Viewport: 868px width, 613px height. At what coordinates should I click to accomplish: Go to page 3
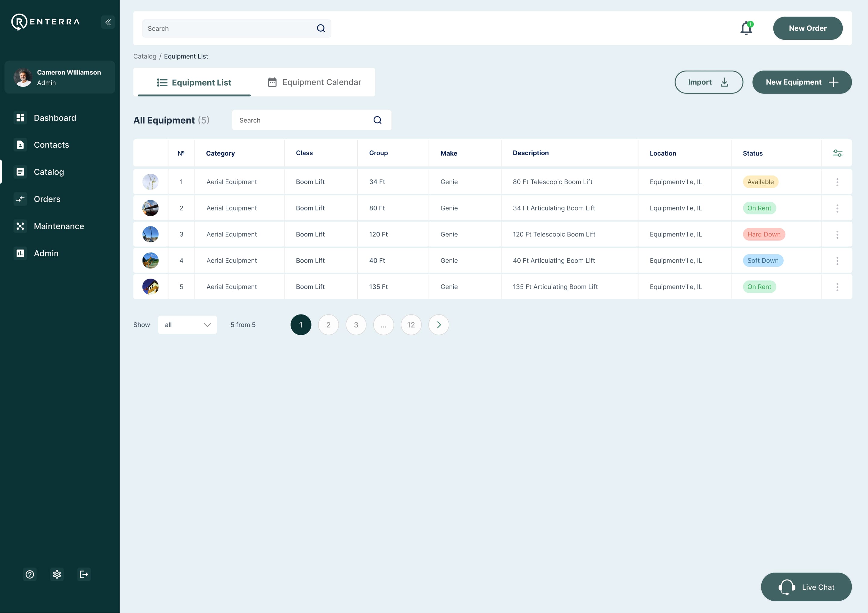[356, 325]
